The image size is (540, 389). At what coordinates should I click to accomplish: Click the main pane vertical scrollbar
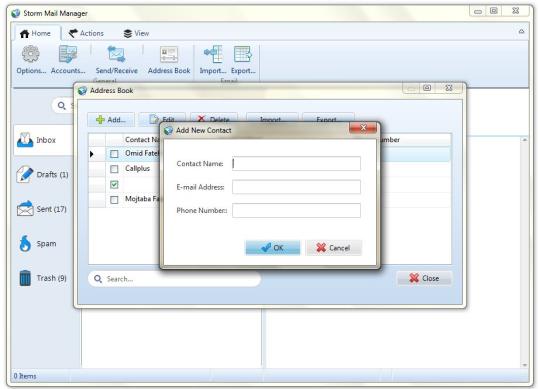coord(525,252)
